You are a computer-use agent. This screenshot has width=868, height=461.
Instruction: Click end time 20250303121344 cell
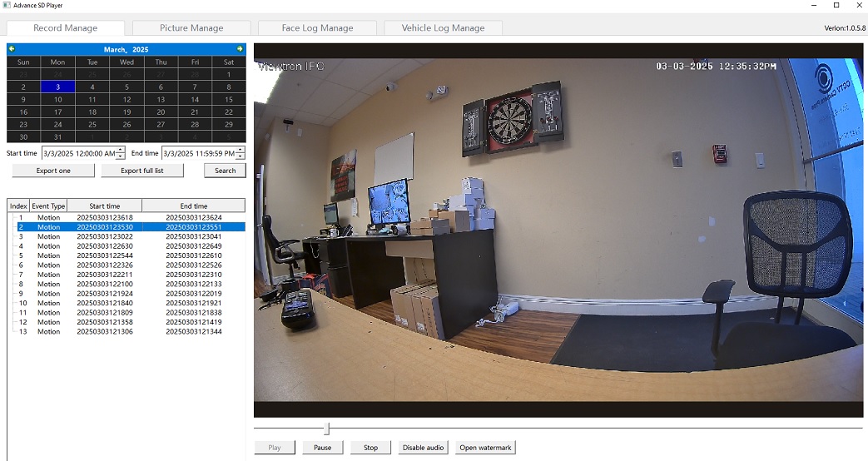[194, 331]
